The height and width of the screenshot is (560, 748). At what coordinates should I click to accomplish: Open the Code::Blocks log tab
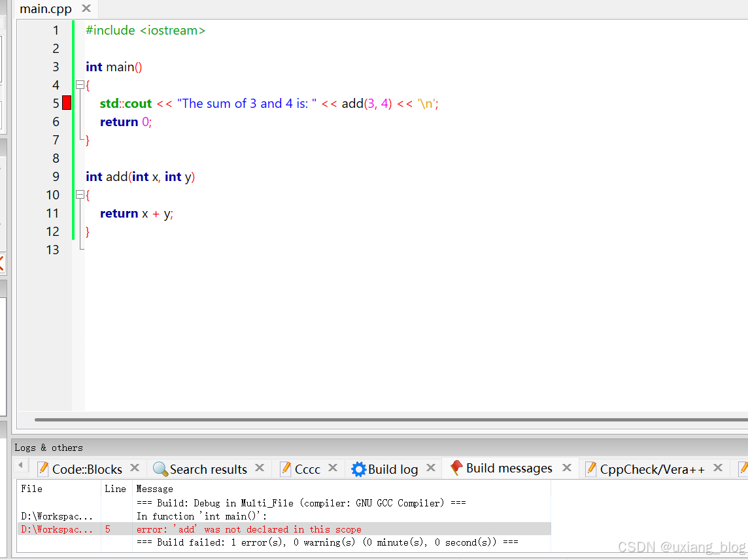pyautogui.click(x=88, y=469)
